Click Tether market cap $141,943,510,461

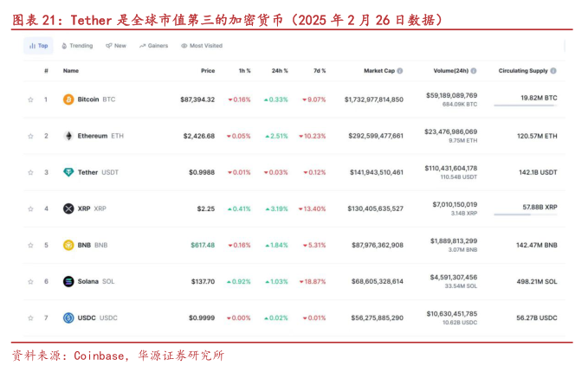tap(377, 172)
